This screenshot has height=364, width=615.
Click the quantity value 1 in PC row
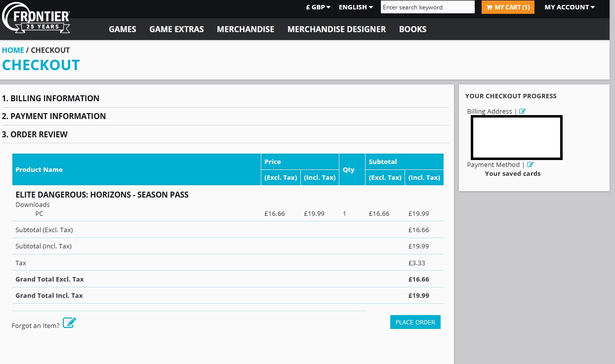coord(344,214)
